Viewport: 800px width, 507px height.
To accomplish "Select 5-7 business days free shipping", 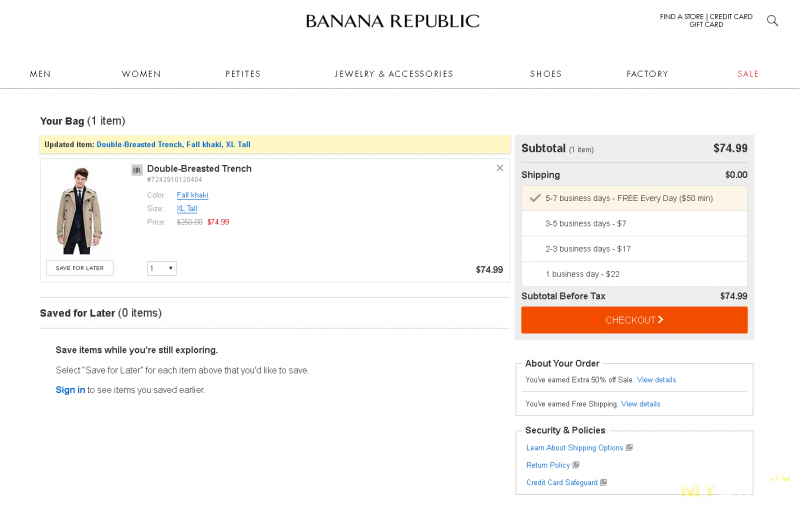I will tap(634, 198).
